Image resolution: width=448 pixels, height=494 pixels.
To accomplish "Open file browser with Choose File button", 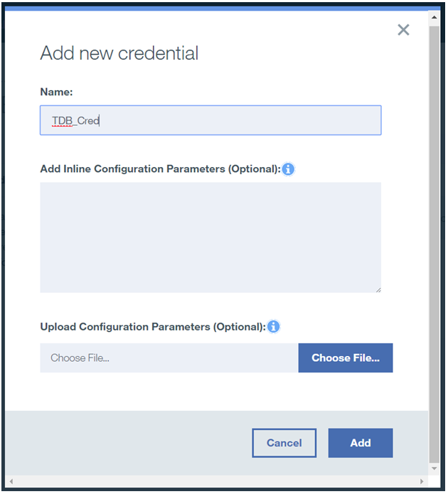I will click(346, 358).
